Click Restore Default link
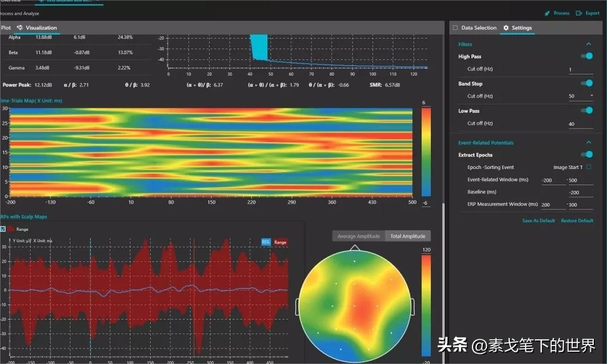 coord(577,220)
